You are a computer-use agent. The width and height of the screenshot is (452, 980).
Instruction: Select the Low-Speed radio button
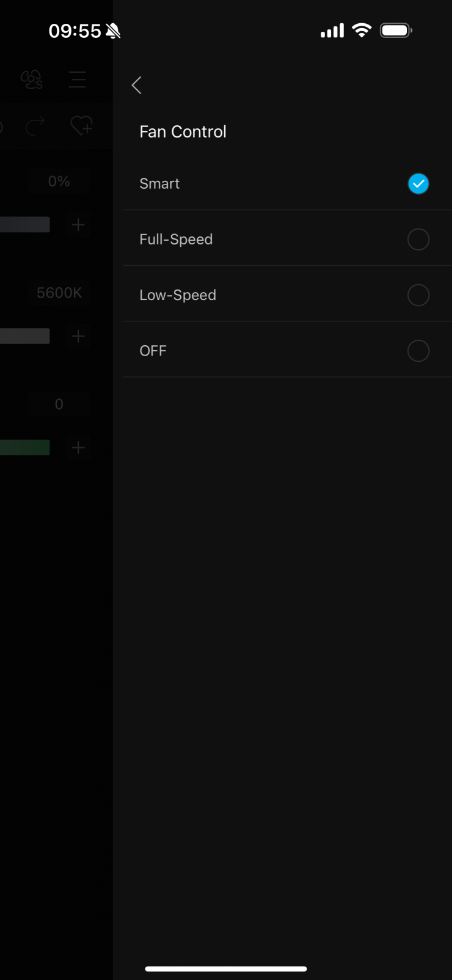[x=418, y=295]
